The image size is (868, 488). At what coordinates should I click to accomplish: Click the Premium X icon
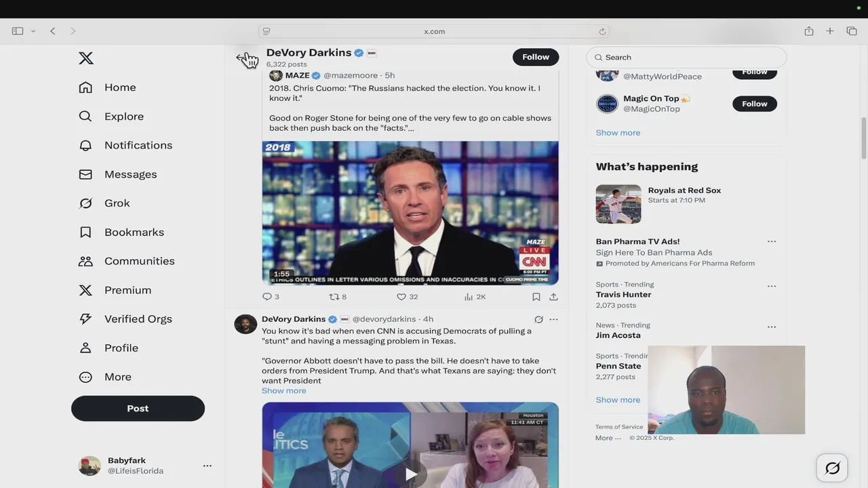(x=85, y=290)
